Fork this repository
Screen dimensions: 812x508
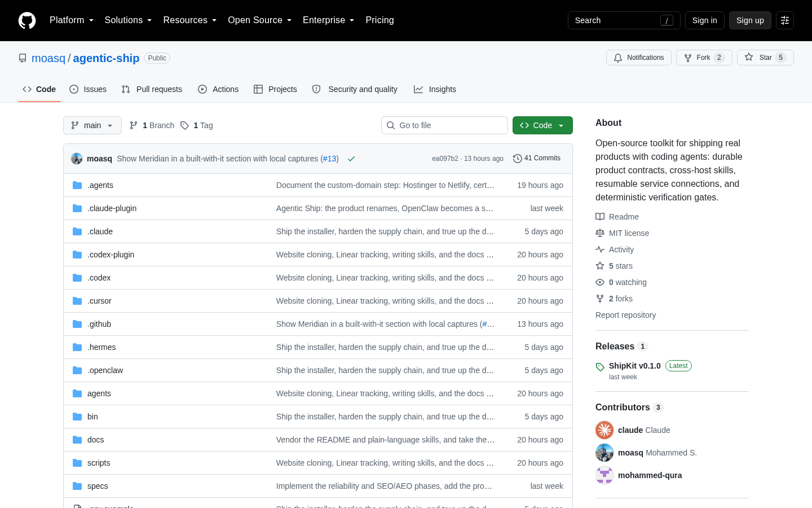click(x=704, y=58)
